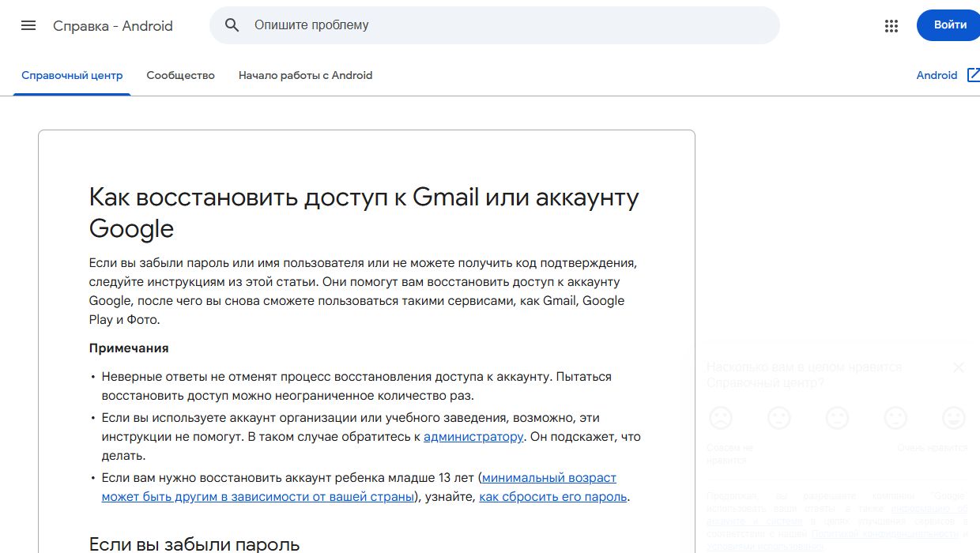Screen dimensions: 980x553
Task: Click the 'Если вы забыли пароль' subheading
Action: click(x=194, y=544)
